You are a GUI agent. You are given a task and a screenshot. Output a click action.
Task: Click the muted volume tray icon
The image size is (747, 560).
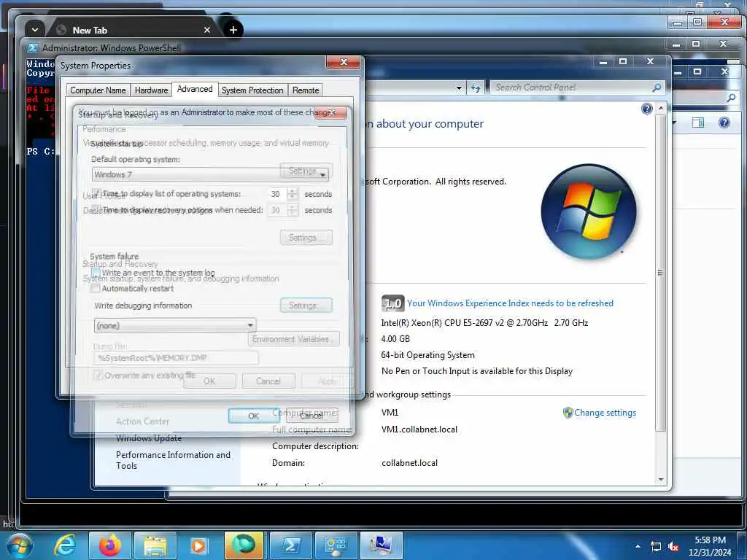coord(673,547)
